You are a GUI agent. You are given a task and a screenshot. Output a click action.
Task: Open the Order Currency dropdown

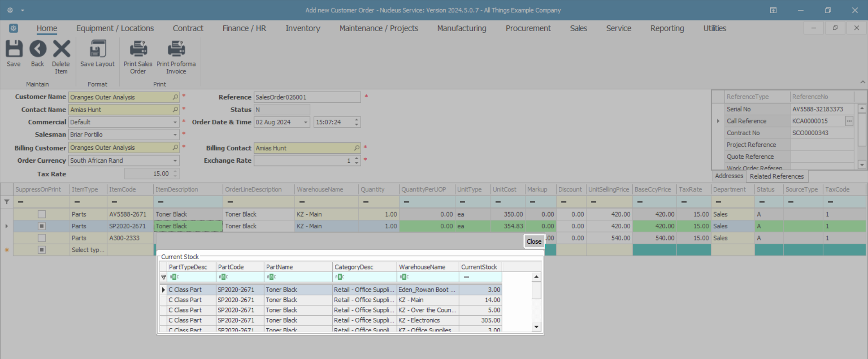click(x=175, y=161)
